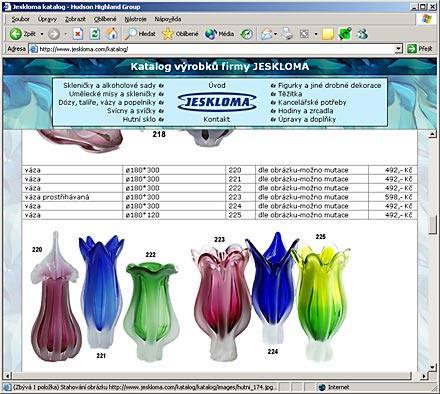Click the Edit toolbar icon beside printer
This screenshot has height=394, width=440.
click(304, 34)
